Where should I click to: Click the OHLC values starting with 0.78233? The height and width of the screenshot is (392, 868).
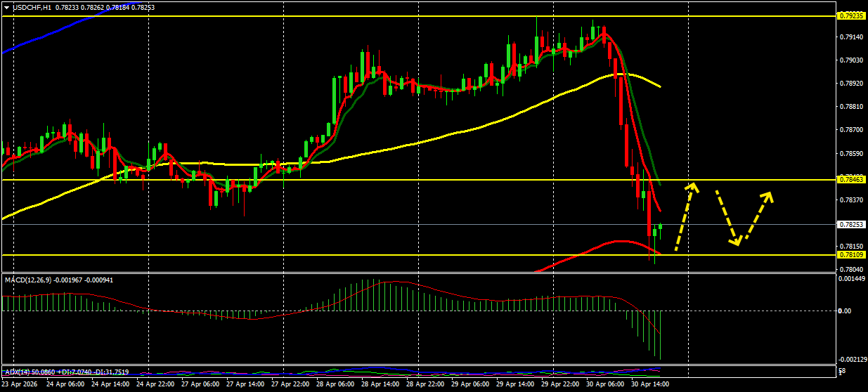pyautogui.click(x=105, y=7)
